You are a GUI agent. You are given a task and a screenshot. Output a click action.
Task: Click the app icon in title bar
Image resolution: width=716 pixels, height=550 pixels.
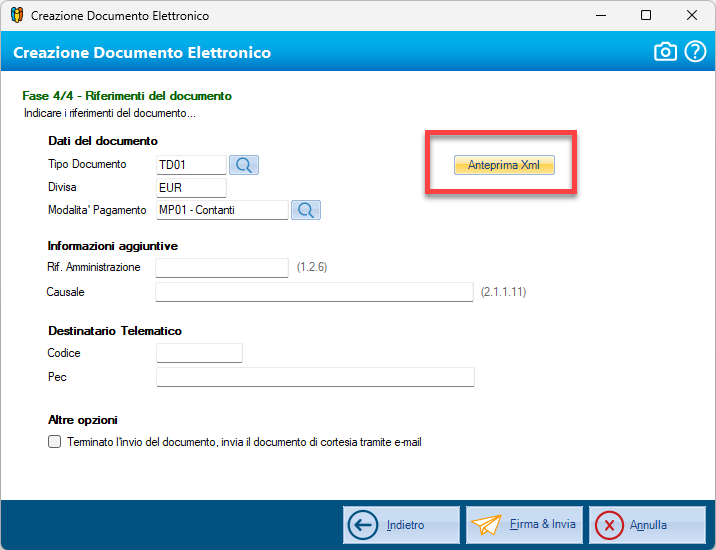[x=17, y=15]
